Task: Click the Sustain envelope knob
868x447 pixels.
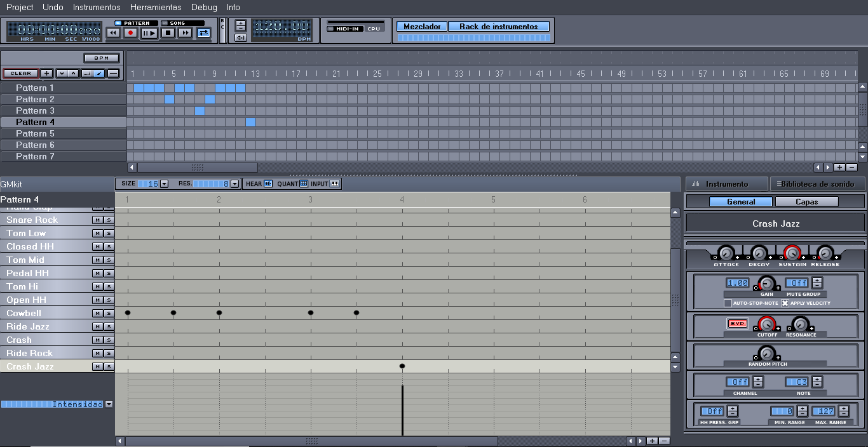Action: 792,253
